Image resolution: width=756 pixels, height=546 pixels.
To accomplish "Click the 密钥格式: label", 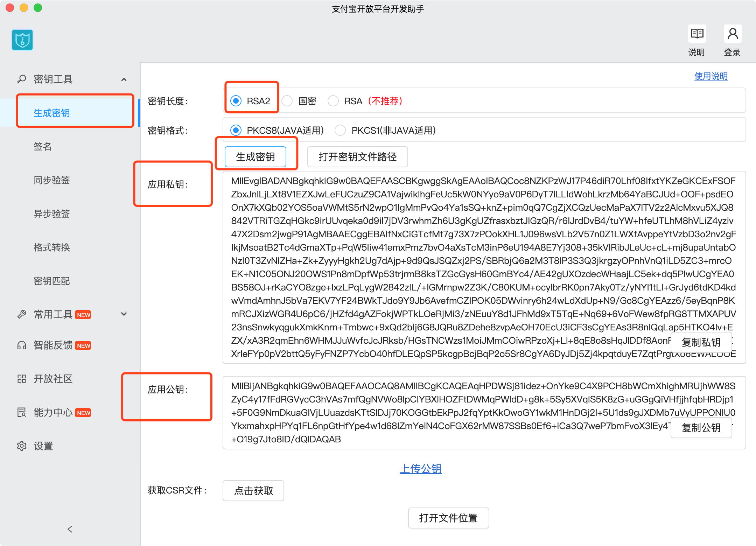I will pyautogui.click(x=168, y=131).
